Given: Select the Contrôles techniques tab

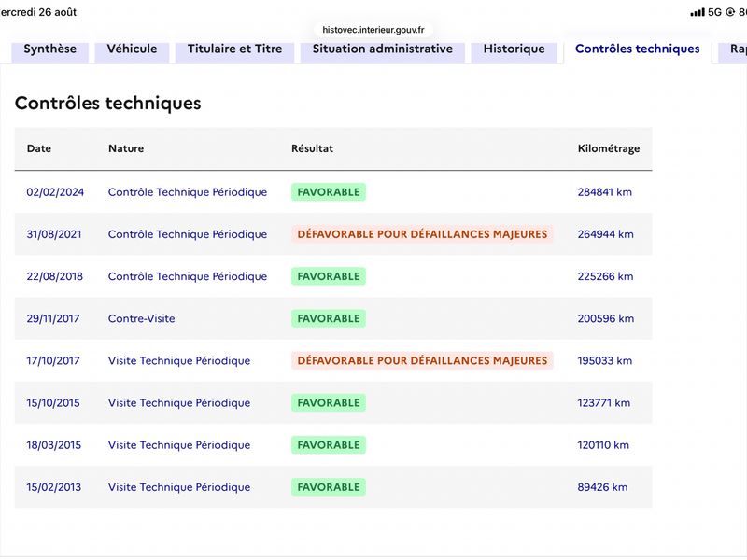Looking at the screenshot, I should tap(638, 49).
